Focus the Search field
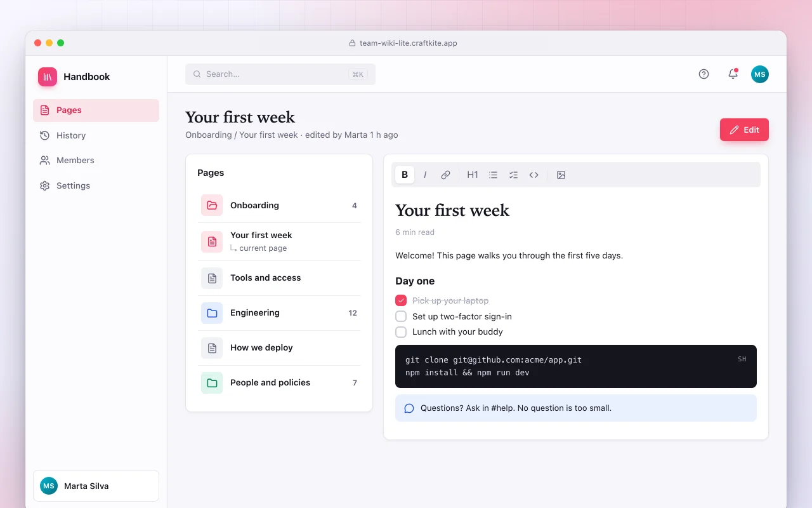The height and width of the screenshot is (508, 812). (x=280, y=74)
